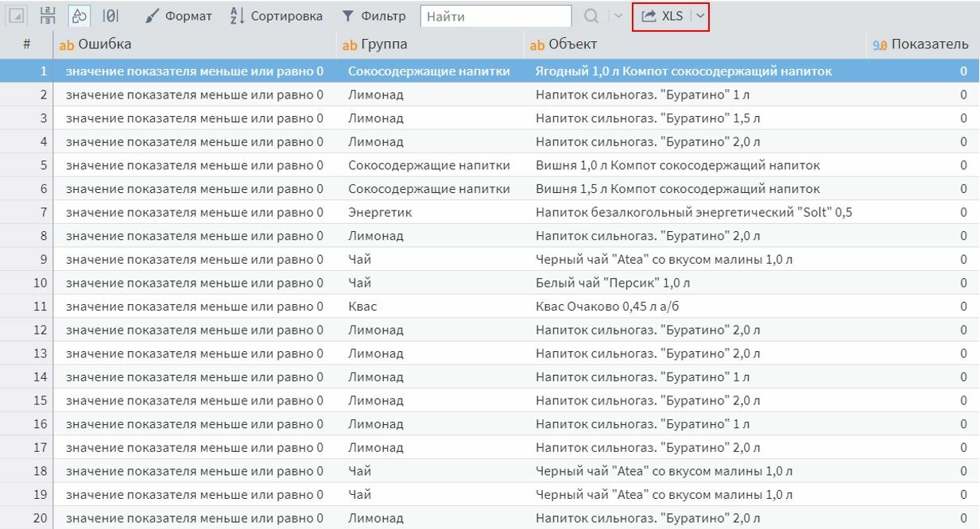
Task: Toggle the active shapes view icon
Action: click(x=79, y=16)
